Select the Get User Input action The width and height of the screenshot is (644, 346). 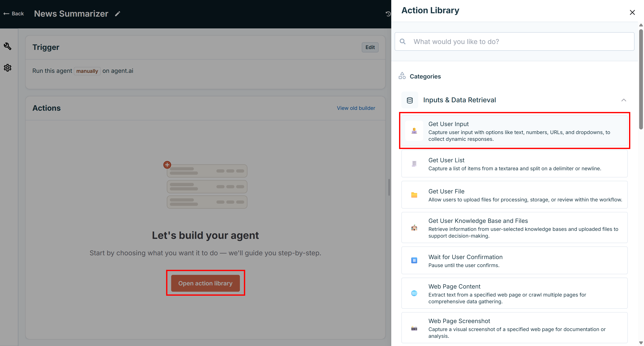514,130
